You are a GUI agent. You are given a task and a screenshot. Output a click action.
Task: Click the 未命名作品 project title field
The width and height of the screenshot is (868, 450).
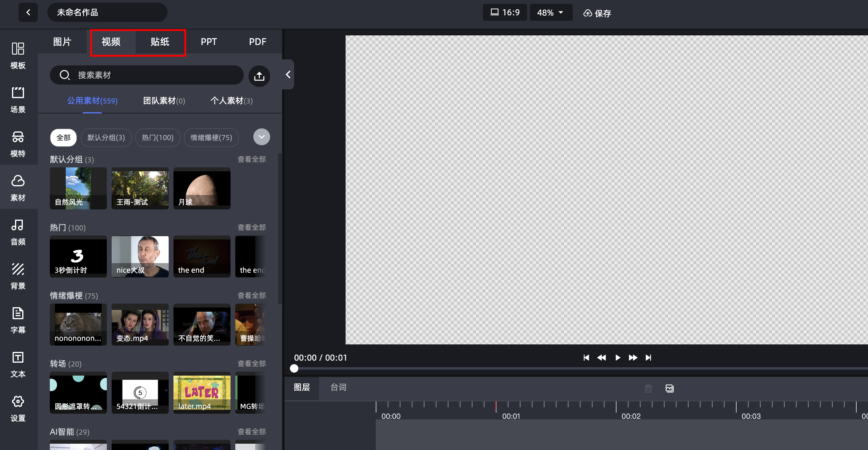pyautogui.click(x=107, y=13)
